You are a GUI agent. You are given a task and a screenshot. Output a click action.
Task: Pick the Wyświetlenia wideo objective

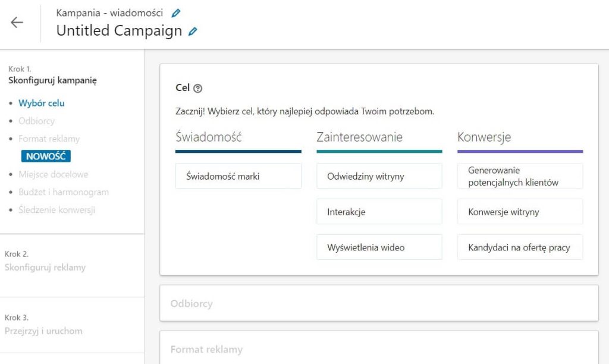[x=379, y=247]
